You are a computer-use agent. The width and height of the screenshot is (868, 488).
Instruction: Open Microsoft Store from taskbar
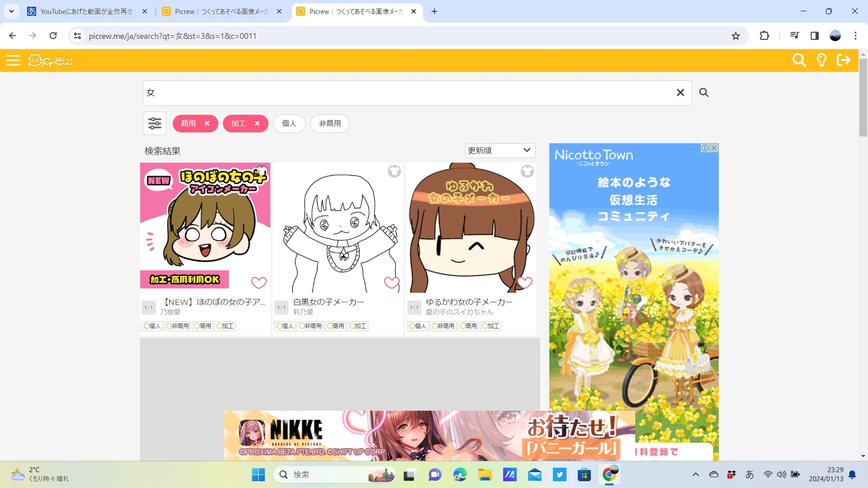click(x=584, y=474)
